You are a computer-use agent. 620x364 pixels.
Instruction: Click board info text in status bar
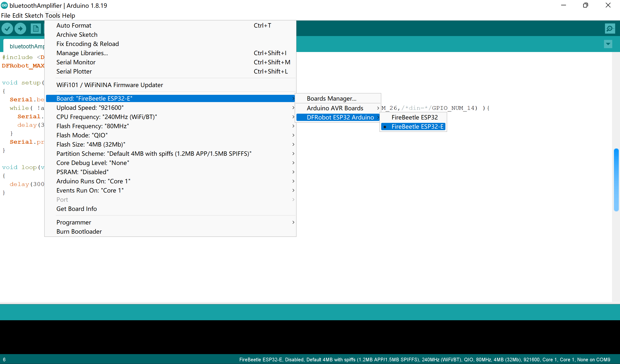coord(425,360)
